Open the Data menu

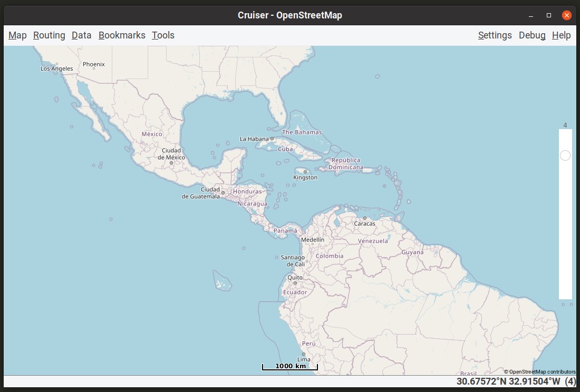click(81, 35)
